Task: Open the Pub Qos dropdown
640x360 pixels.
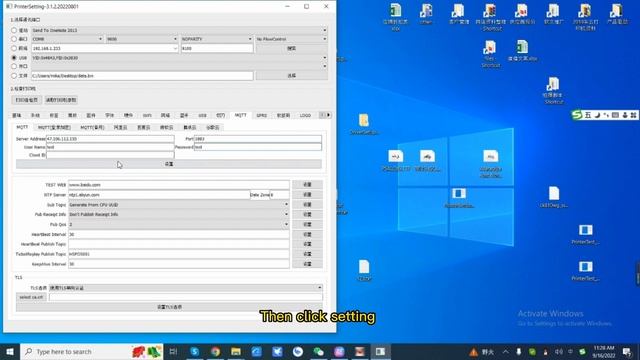Action: pos(179,224)
